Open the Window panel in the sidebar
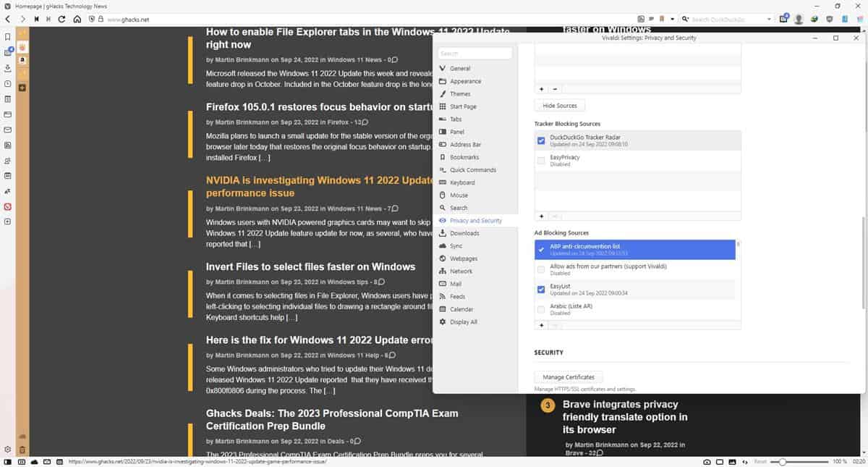 click(7, 114)
